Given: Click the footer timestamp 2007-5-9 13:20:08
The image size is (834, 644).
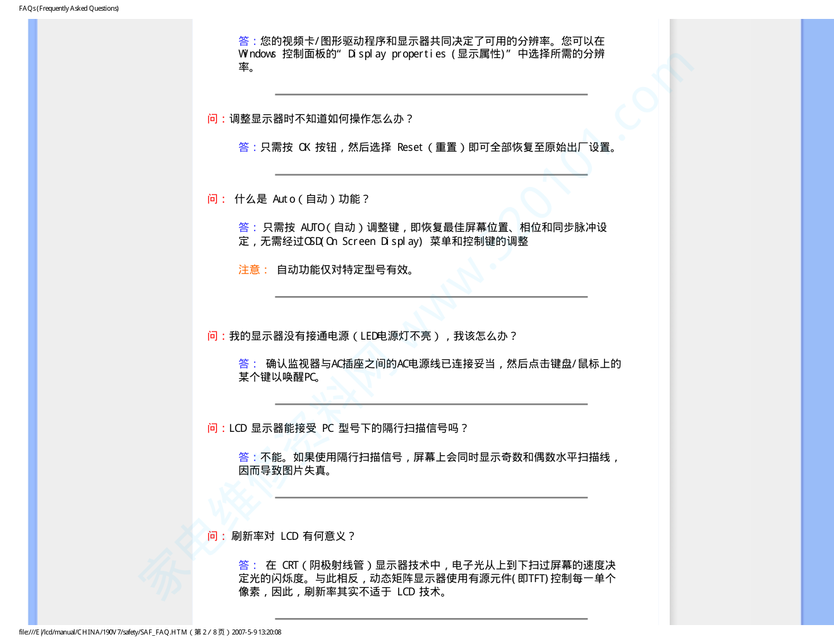Looking at the screenshot, I should pos(257,632).
